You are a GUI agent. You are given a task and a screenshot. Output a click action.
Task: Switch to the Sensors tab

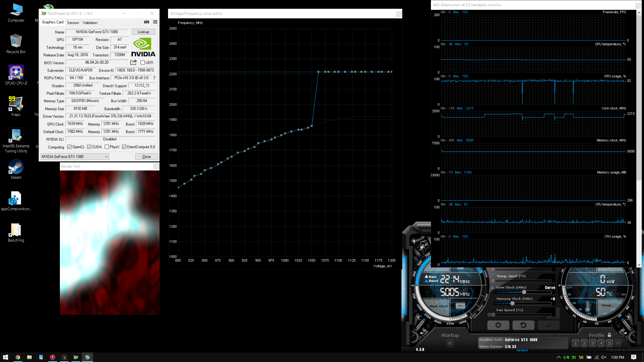coord(73,23)
